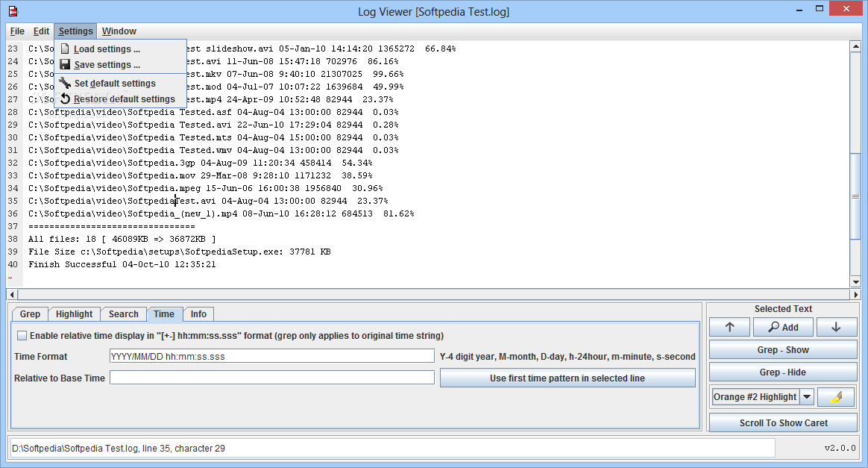Choose Save settings menu entry
The width and height of the screenshot is (868, 468).
click(x=121, y=65)
